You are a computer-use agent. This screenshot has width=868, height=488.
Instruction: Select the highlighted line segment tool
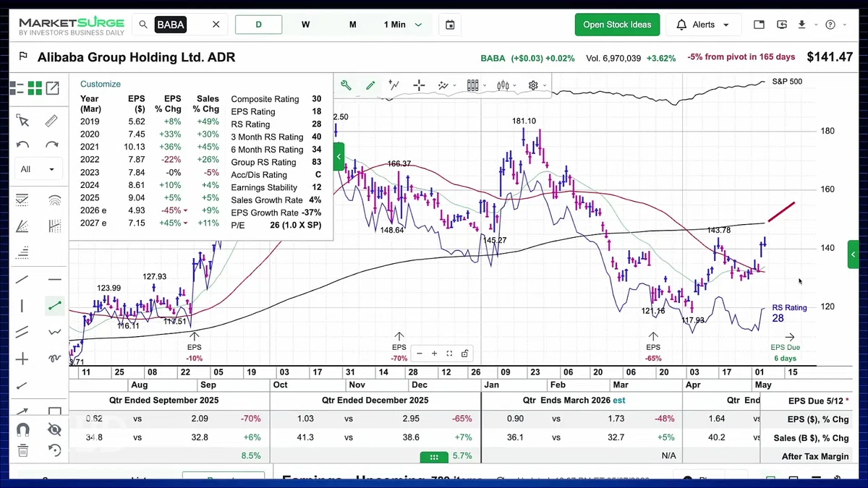click(54, 306)
